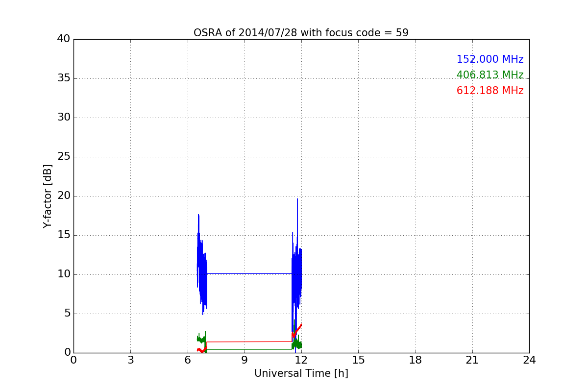Image resolution: width=588 pixels, height=392 pixels.
Task: Click the x-axis tick label 6
Action: tap(187, 360)
